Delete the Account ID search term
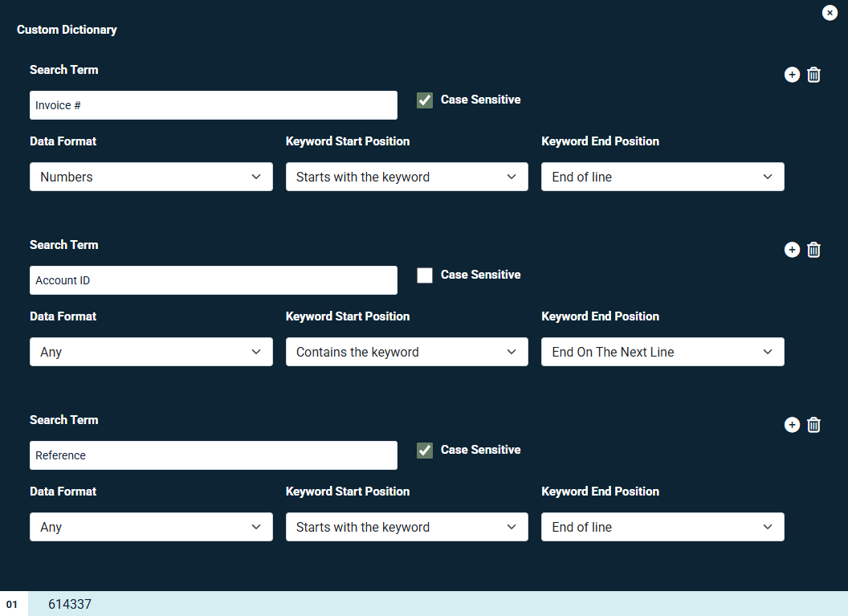This screenshot has height=616, width=848. tap(813, 250)
